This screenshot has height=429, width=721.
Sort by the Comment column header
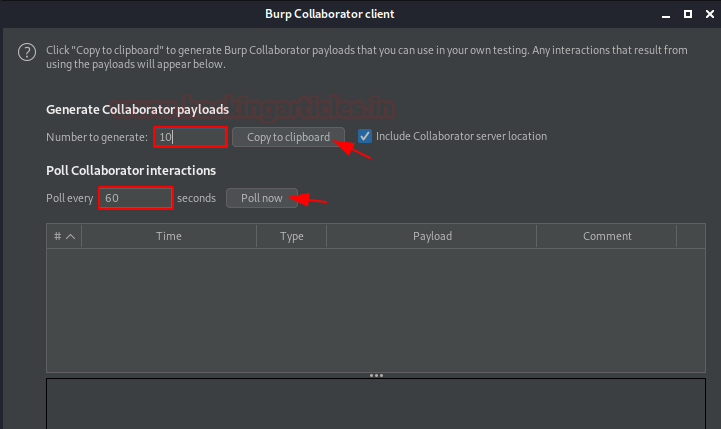click(607, 236)
